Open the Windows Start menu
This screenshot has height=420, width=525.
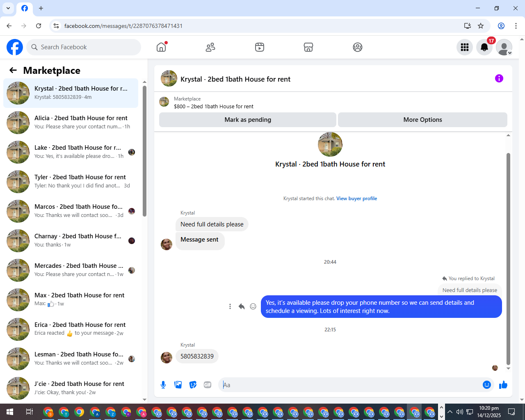tap(10, 412)
